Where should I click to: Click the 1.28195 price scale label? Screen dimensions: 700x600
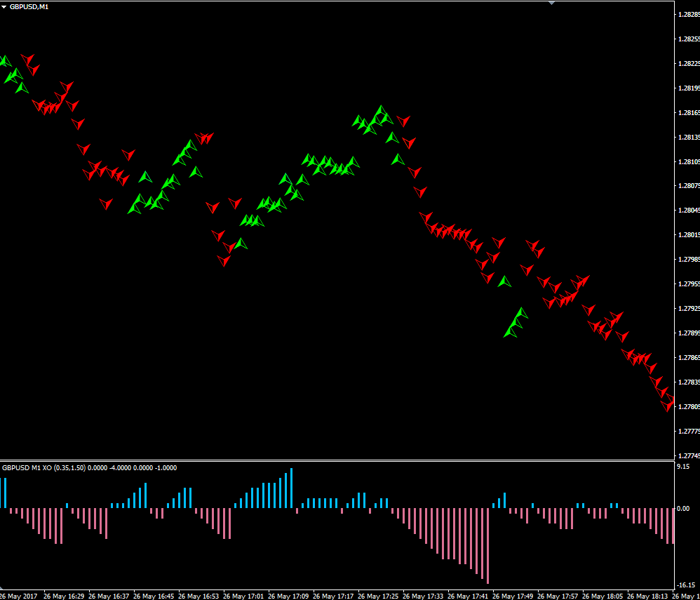[x=688, y=88]
